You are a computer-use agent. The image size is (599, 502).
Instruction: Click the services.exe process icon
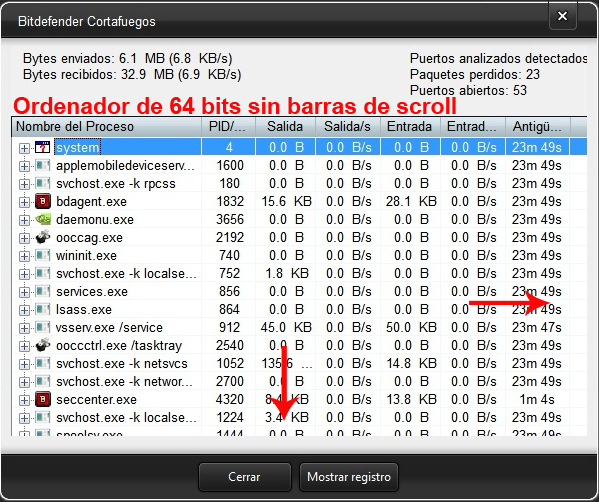click(x=42, y=291)
